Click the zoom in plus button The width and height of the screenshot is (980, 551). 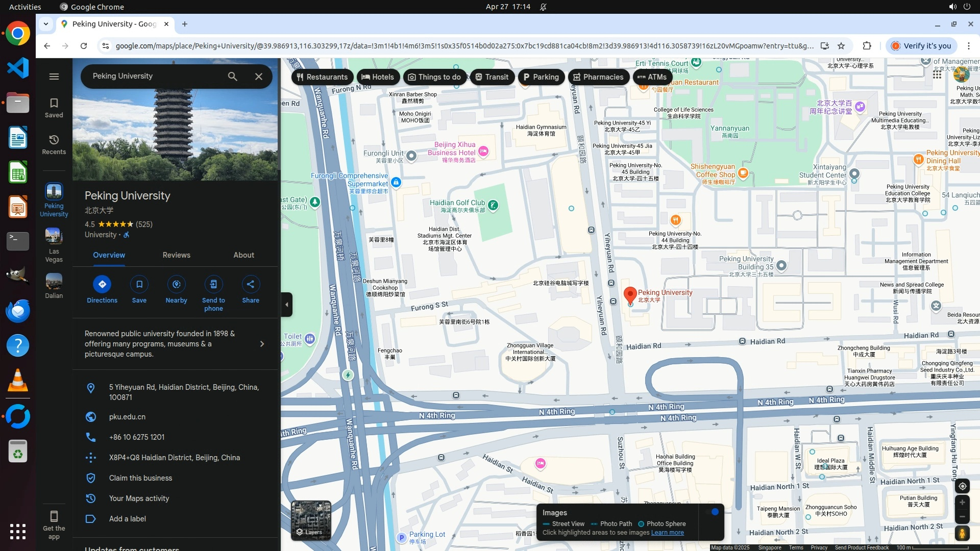click(962, 503)
